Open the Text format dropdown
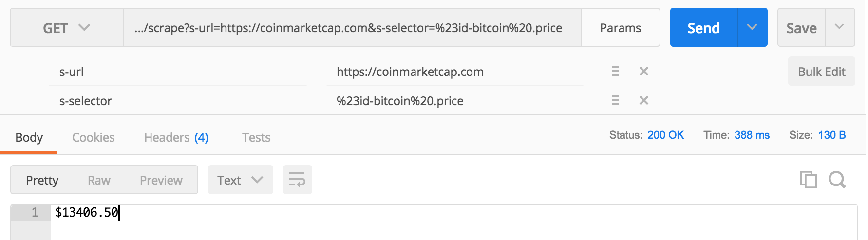 click(240, 180)
